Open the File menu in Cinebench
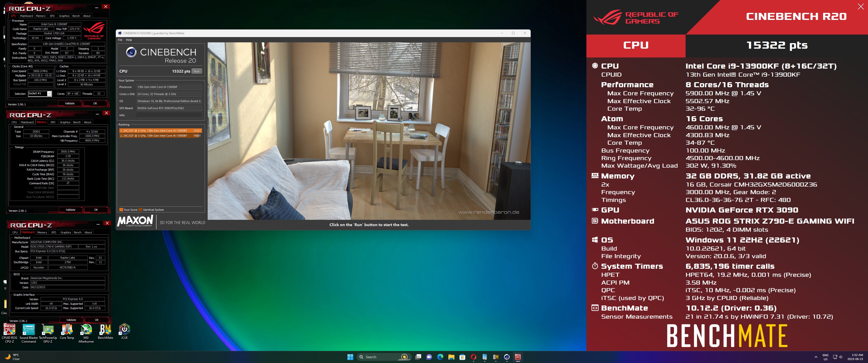Image resolution: width=868 pixels, height=363 pixels. point(120,40)
